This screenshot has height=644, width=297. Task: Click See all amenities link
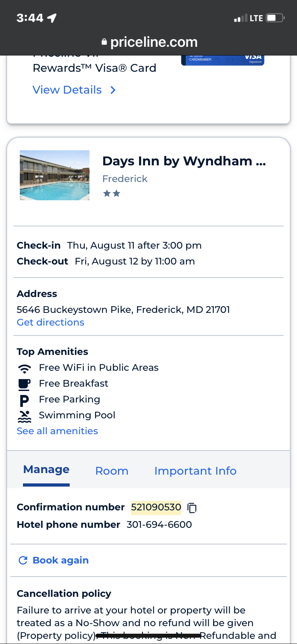coord(57,431)
